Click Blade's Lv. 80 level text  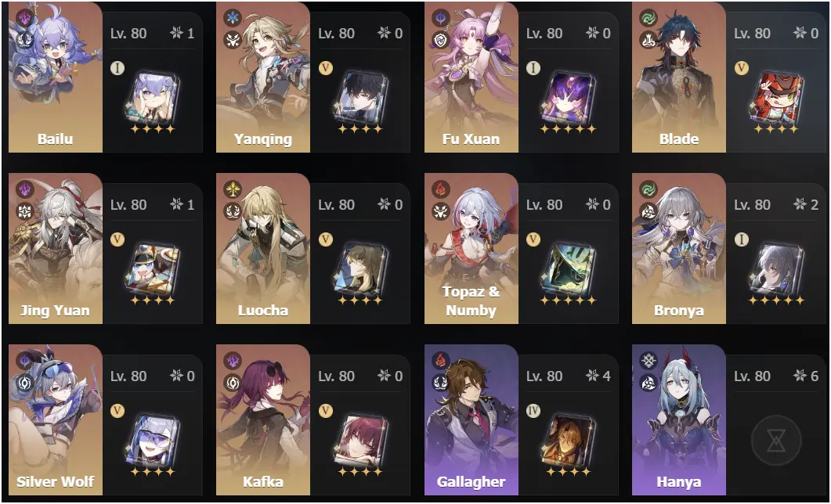click(752, 34)
